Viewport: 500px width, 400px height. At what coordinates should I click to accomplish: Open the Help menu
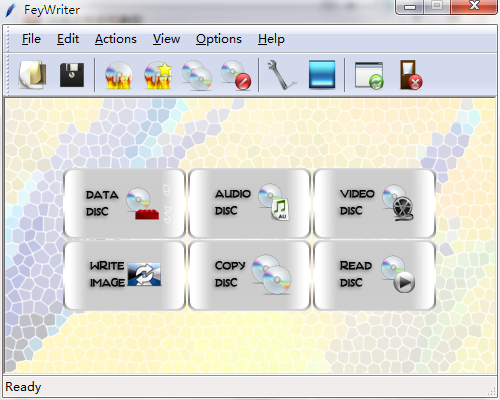(271, 39)
